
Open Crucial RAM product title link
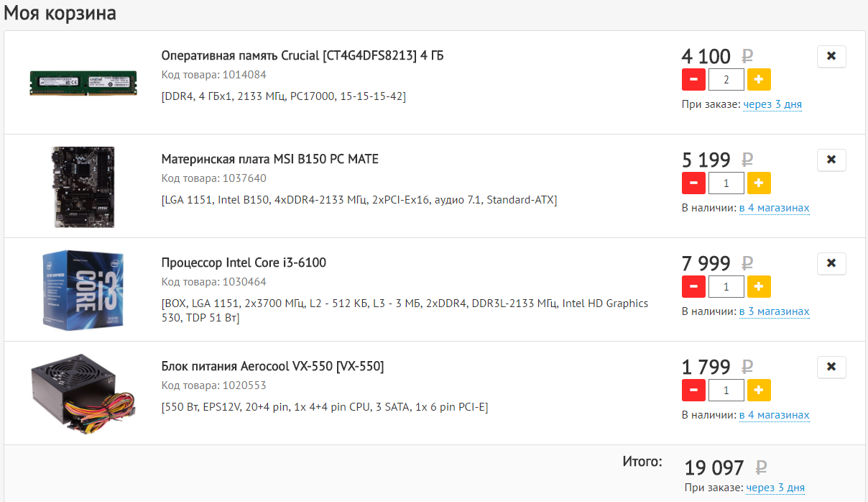pyautogui.click(x=303, y=55)
